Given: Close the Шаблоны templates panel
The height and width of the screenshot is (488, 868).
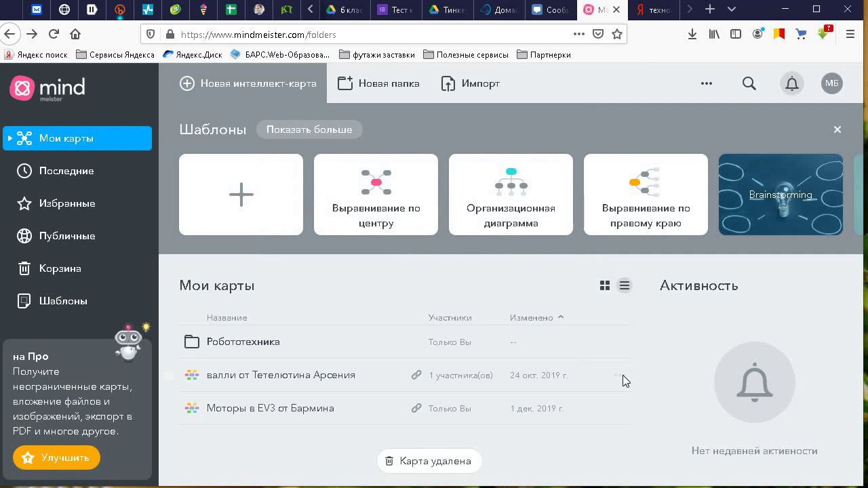Looking at the screenshot, I should [x=837, y=129].
